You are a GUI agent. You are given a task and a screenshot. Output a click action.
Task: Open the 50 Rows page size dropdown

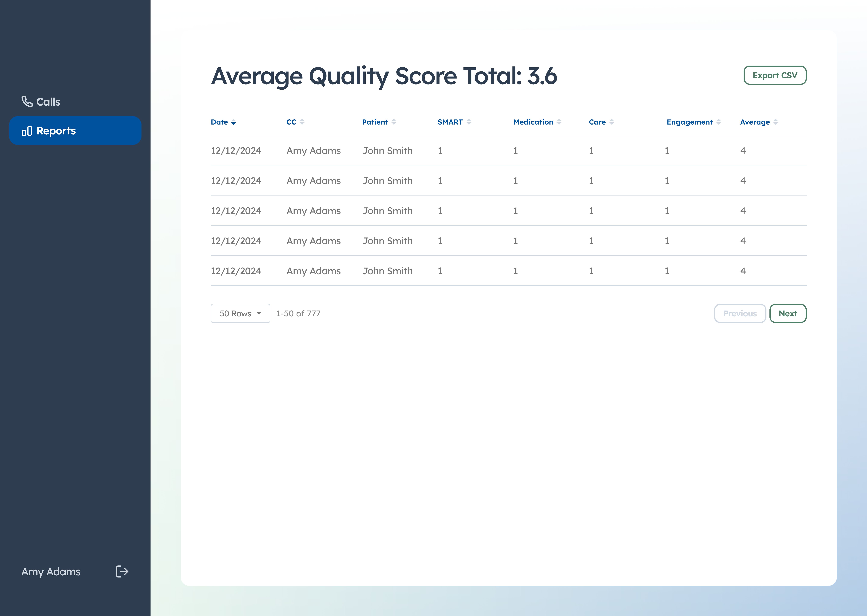pos(240,313)
